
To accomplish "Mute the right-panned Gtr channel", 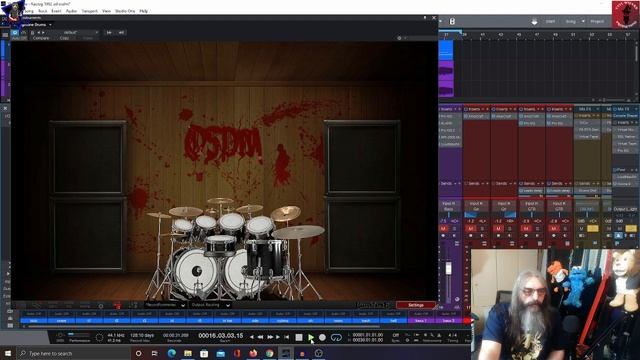I will point(498,229).
